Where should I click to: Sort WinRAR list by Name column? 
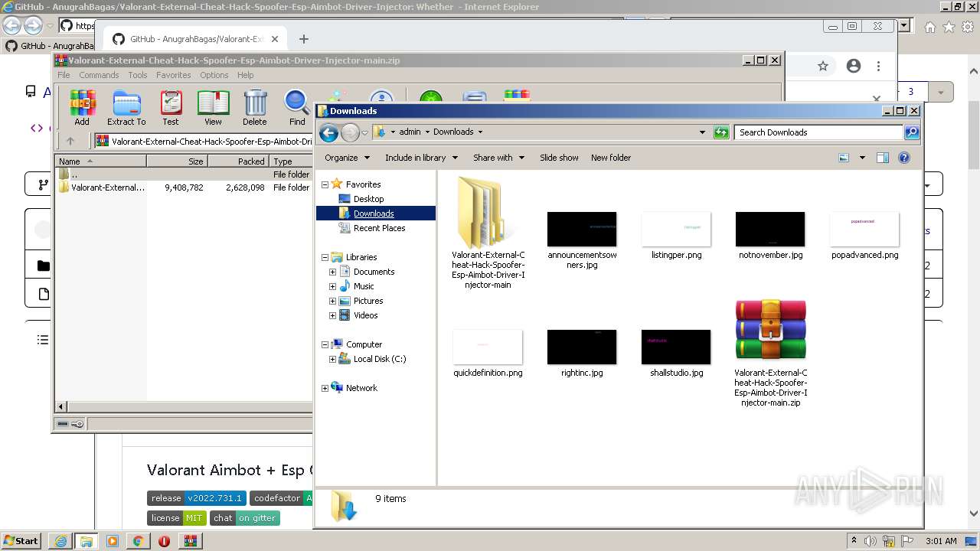100,161
